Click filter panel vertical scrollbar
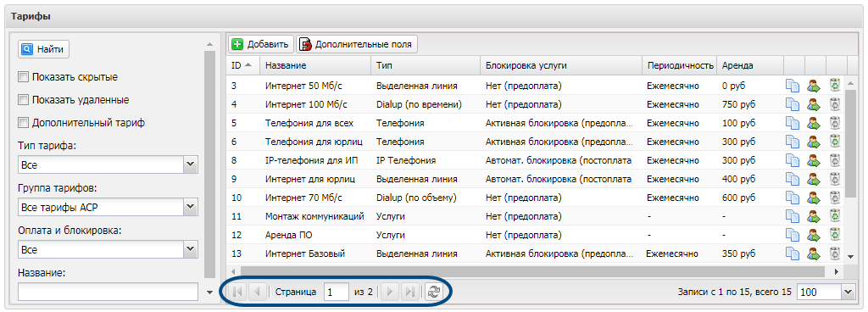The height and width of the screenshot is (312, 868). [x=209, y=164]
